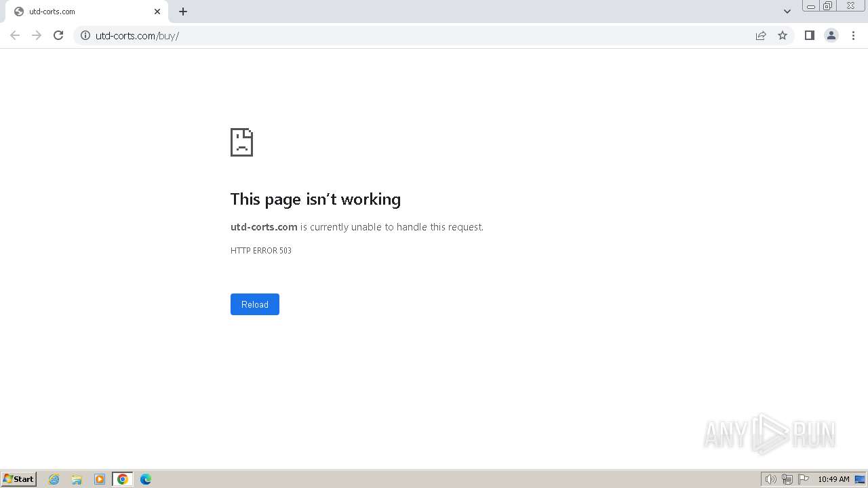
Task: Go forward using the forward arrow
Action: point(37,35)
